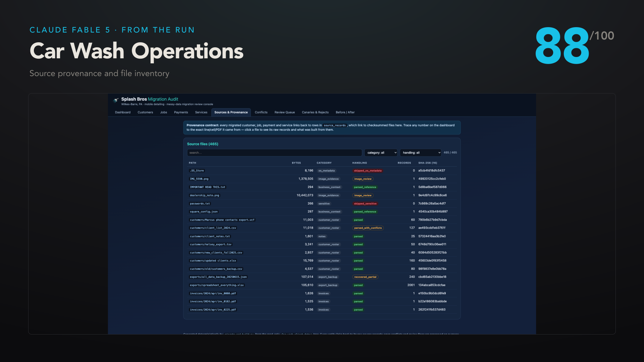Viewport: 644px width, 362px height.
Task: Open invoices/2024/apr/inv_0225.pdf
Action: pyautogui.click(x=213, y=310)
